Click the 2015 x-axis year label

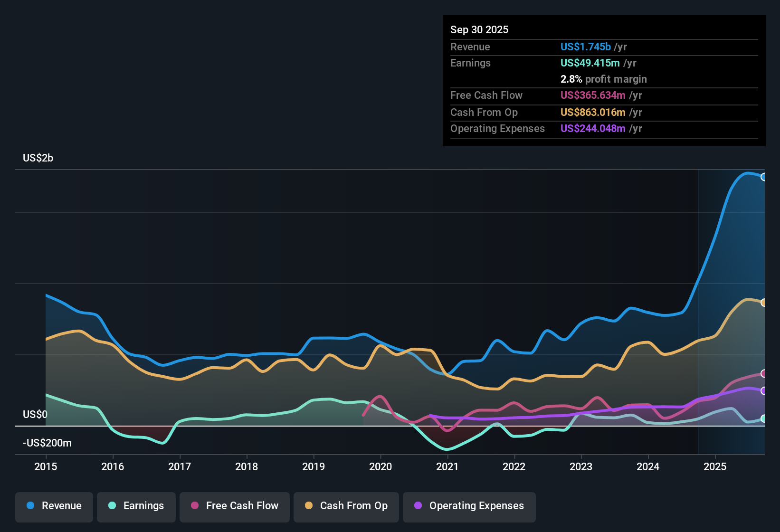click(46, 467)
